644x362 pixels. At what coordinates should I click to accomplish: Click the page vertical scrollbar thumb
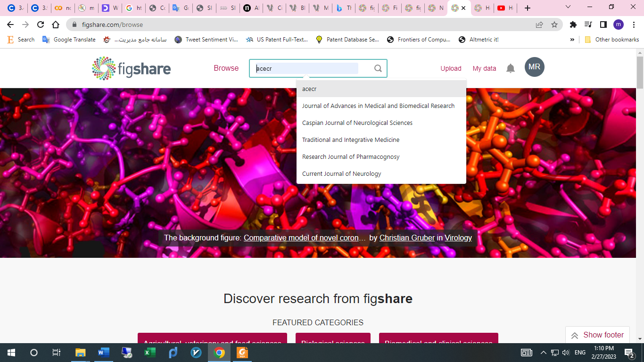pyautogui.click(x=640, y=72)
